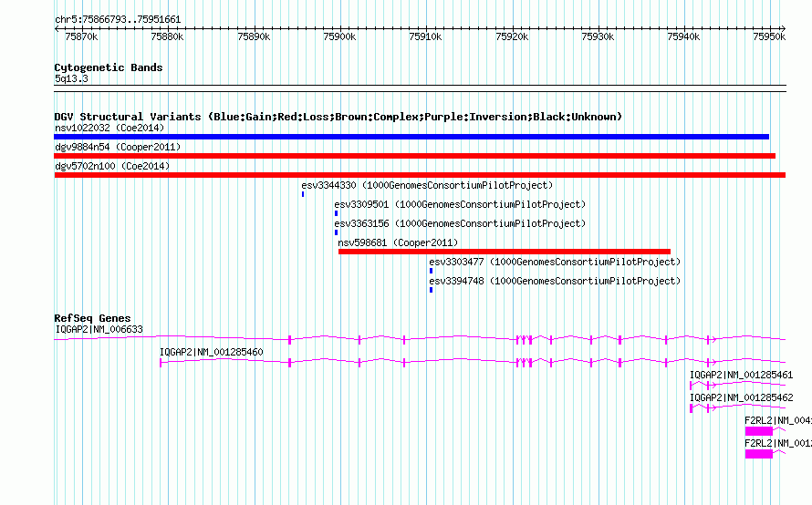
Task: Click the RefSeq Genes track title
Action: (x=92, y=318)
